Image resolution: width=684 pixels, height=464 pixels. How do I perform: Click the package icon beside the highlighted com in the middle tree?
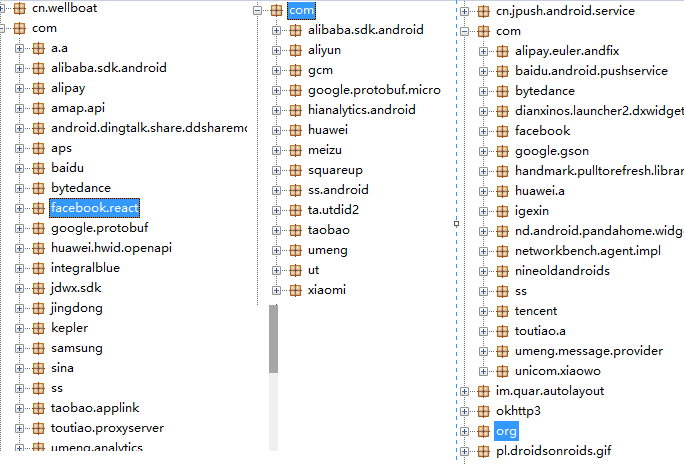point(277,10)
